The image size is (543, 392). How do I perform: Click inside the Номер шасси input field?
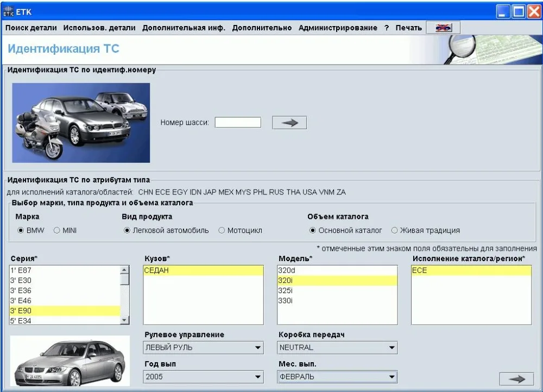click(x=238, y=122)
